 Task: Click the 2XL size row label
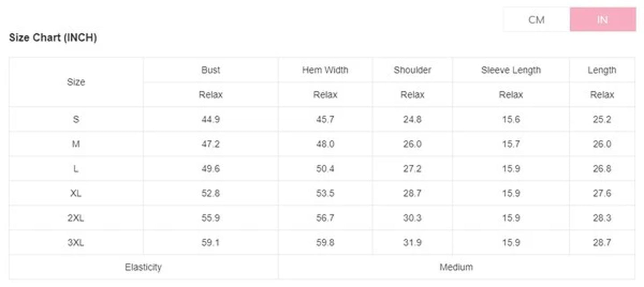click(76, 218)
